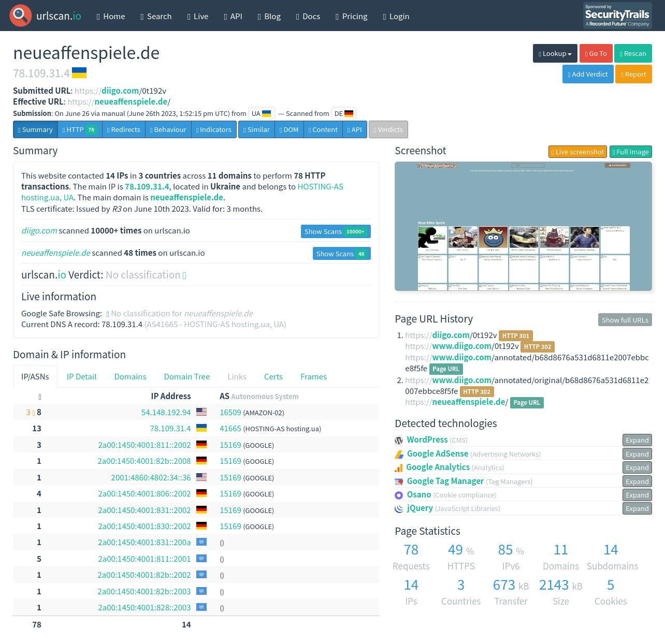The image size is (665, 644).
Task: Open the Indicators tab
Action: (x=214, y=129)
